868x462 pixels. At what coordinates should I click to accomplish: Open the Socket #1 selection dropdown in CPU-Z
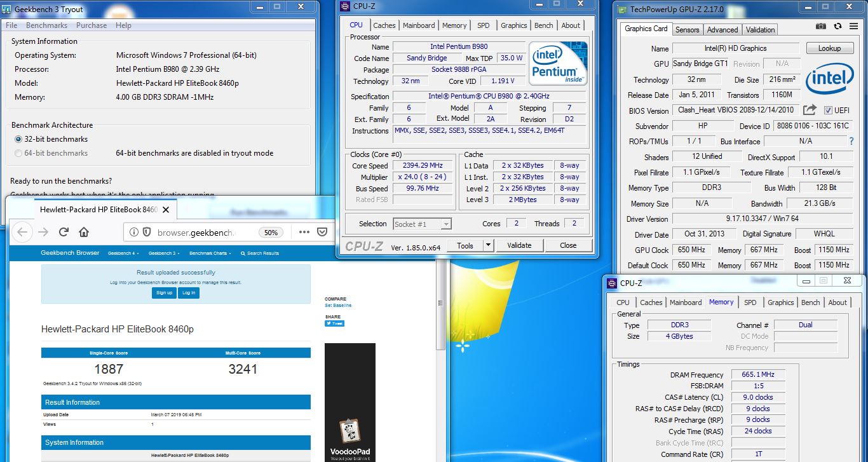click(422, 224)
